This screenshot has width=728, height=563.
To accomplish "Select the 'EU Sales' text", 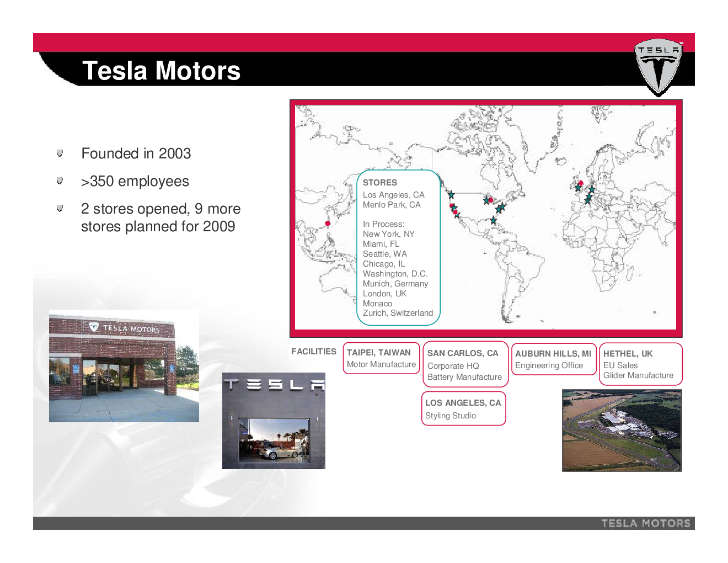I will click(x=620, y=365).
